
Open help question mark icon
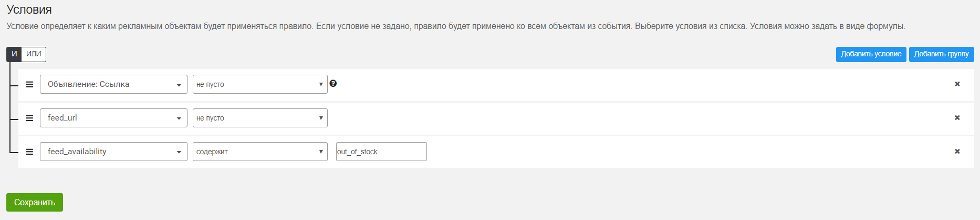click(x=333, y=83)
